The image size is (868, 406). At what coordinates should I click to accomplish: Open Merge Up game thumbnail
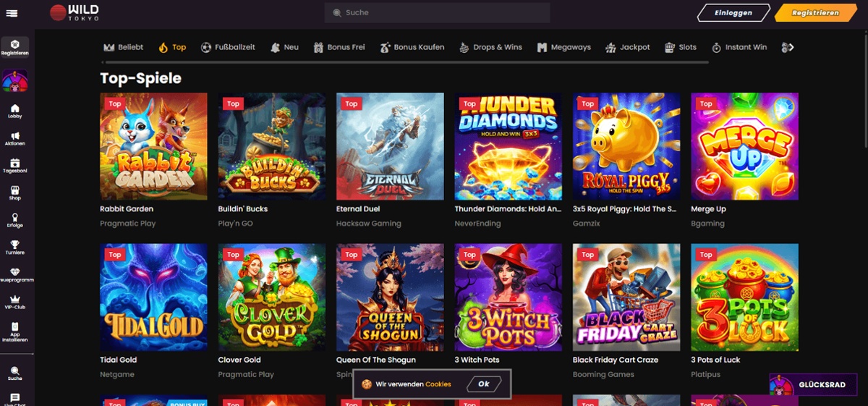click(x=745, y=146)
